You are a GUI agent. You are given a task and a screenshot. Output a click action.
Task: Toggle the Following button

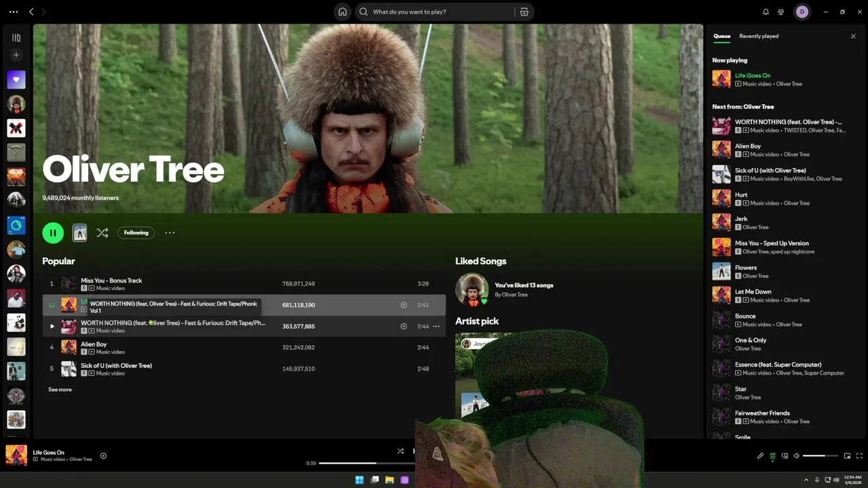(136, 232)
